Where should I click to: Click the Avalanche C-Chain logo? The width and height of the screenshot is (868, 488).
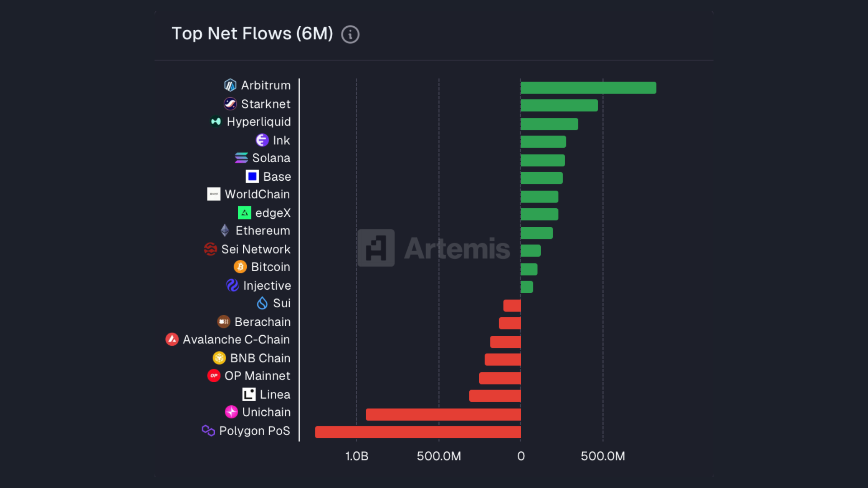point(172,339)
